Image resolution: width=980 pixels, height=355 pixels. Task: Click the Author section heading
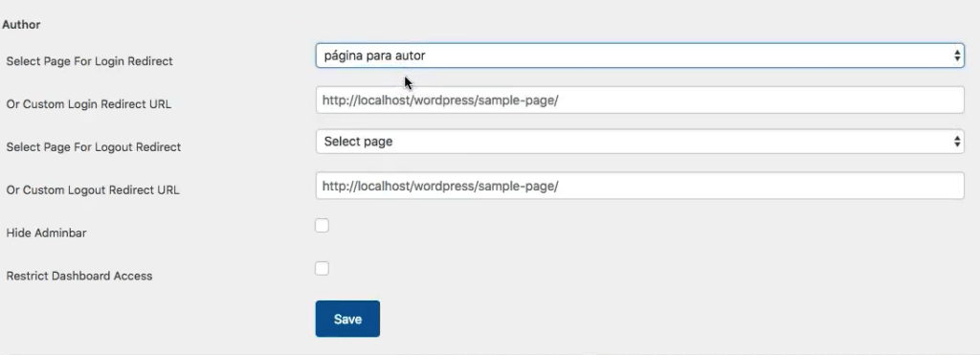pyautogui.click(x=21, y=24)
